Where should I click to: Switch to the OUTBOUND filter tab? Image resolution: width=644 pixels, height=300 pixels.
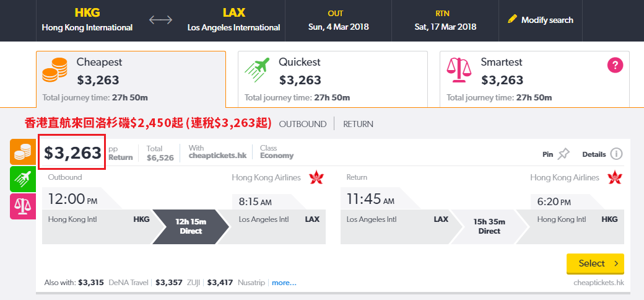pos(303,124)
